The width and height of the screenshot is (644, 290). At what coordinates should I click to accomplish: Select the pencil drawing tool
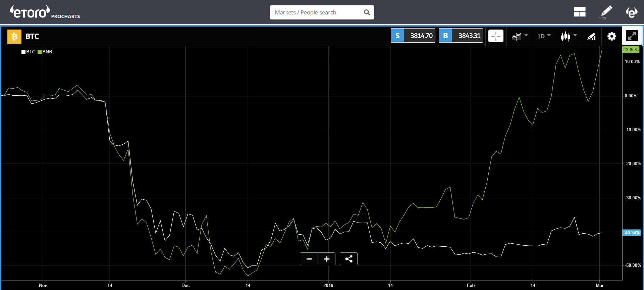pyautogui.click(x=606, y=12)
